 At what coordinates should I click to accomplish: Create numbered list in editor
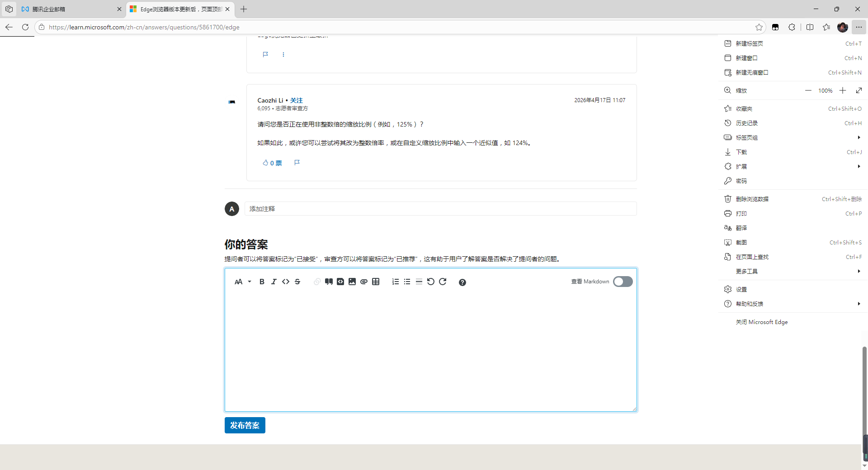tap(396, 282)
